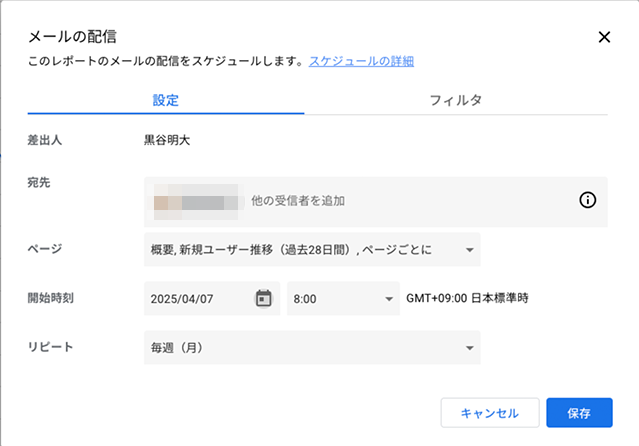Switch to the フィルタ tab

pos(456,100)
